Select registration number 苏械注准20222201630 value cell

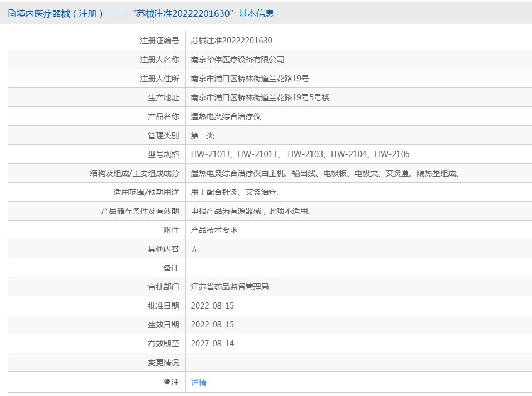231,41
